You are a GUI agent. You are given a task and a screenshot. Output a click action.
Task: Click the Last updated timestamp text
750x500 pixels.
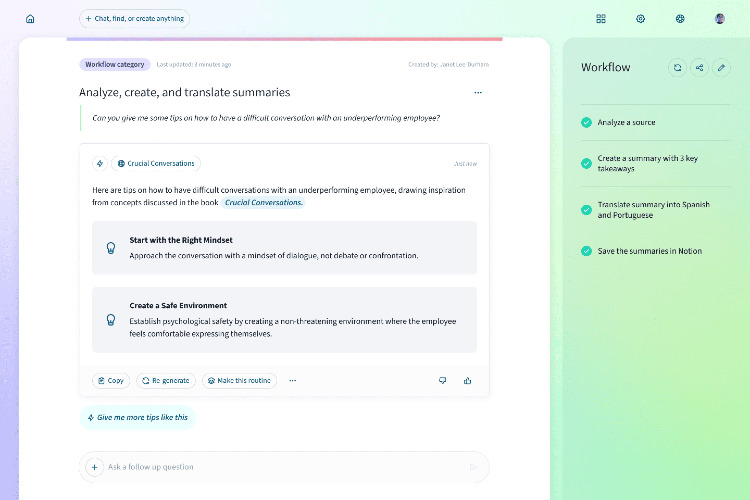click(194, 65)
